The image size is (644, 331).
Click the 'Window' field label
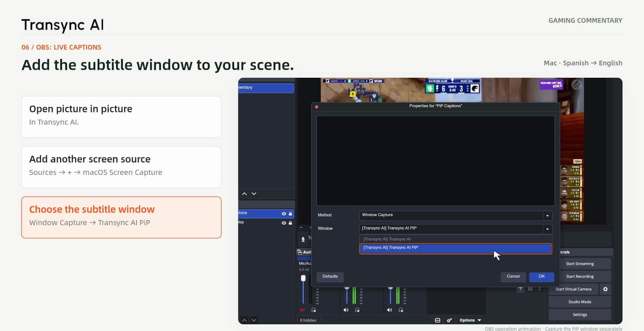(x=325, y=229)
